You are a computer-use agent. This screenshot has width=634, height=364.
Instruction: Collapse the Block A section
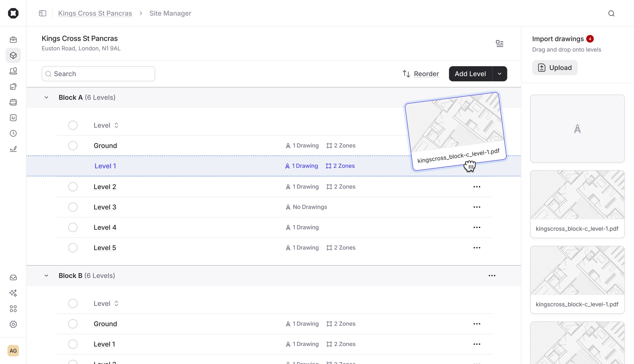46,97
